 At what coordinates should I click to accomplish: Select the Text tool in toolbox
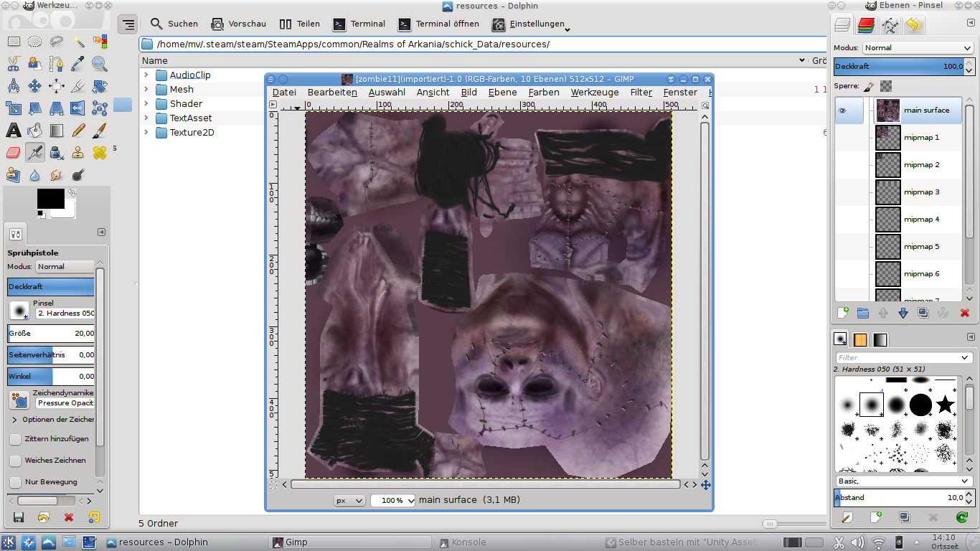click(13, 131)
